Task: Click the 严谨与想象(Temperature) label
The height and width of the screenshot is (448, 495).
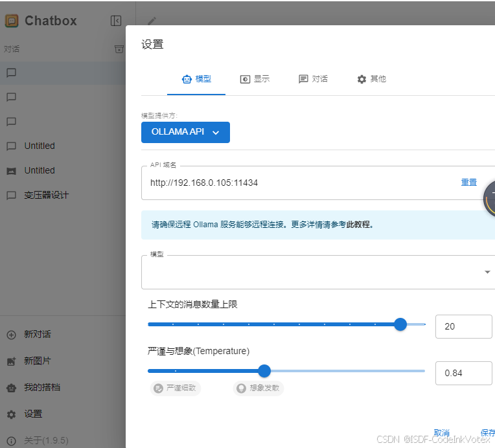Action: (x=198, y=351)
